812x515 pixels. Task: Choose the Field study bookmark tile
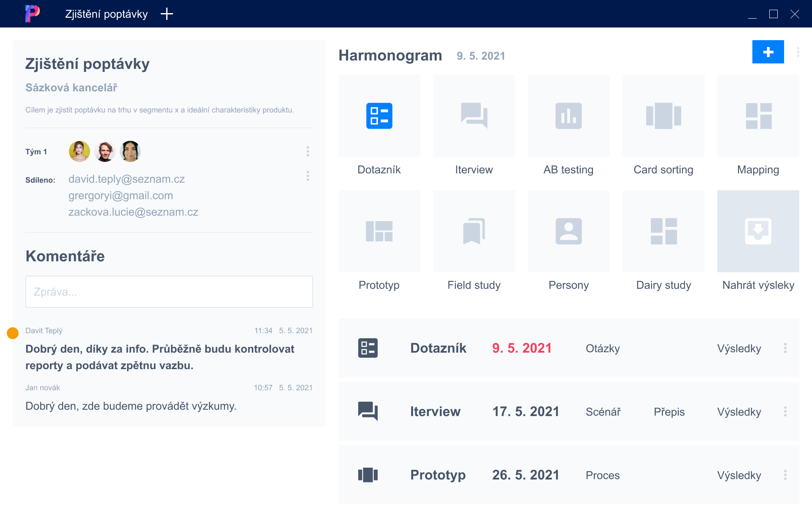coord(474,231)
